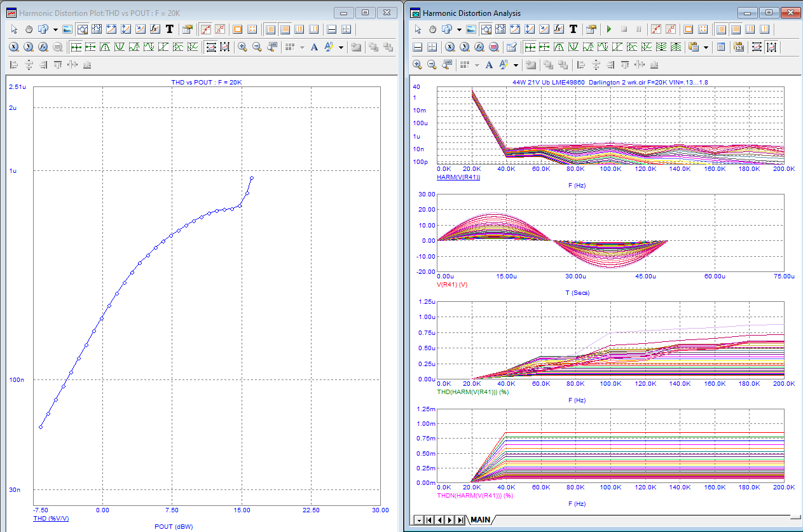Viewport: 803px width, 532px height.
Task: Go to Y icon in THD plot window
Action: coord(29,47)
